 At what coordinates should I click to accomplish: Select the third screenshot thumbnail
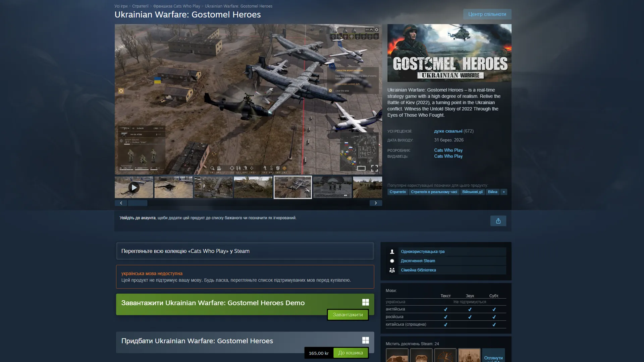click(x=213, y=187)
